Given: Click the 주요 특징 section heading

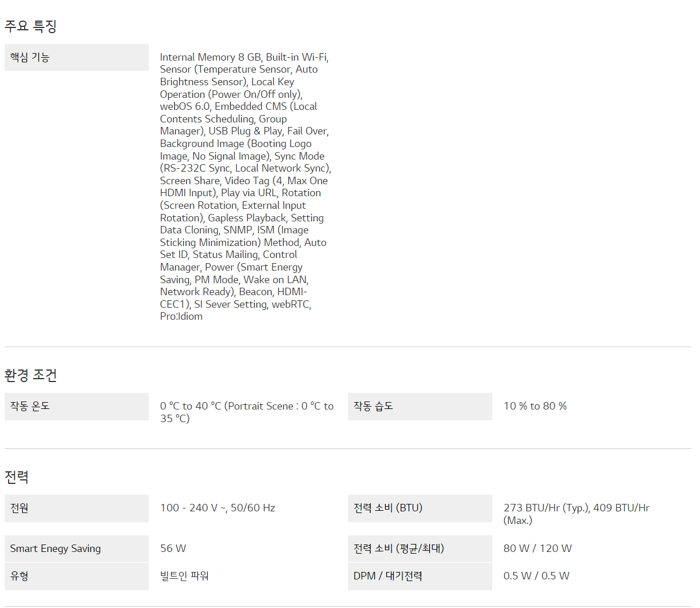Looking at the screenshot, I should click(x=31, y=26).
